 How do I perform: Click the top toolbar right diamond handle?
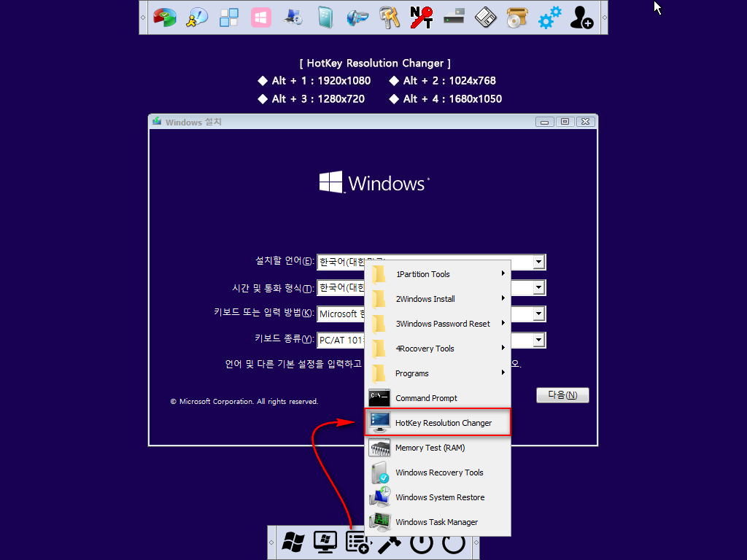604,17
